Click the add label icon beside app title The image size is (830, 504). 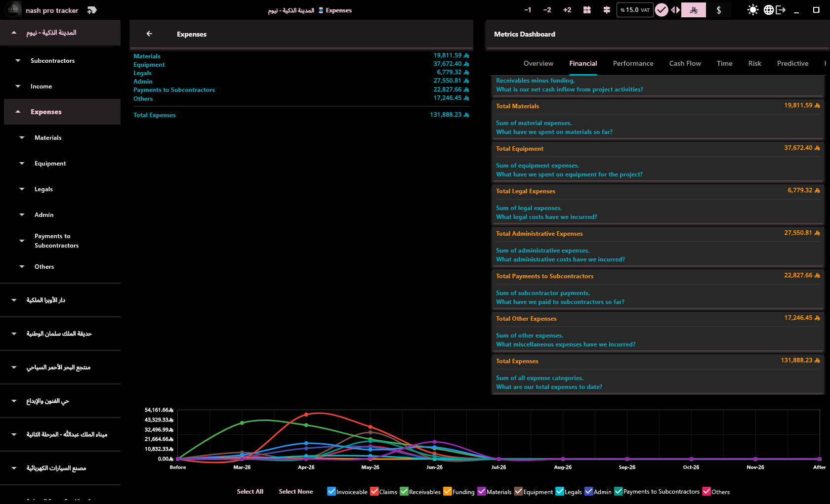coord(92,10)
